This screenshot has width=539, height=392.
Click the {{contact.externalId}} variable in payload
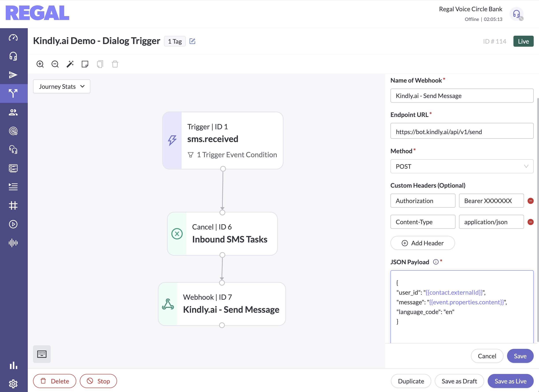pos(454,292)
